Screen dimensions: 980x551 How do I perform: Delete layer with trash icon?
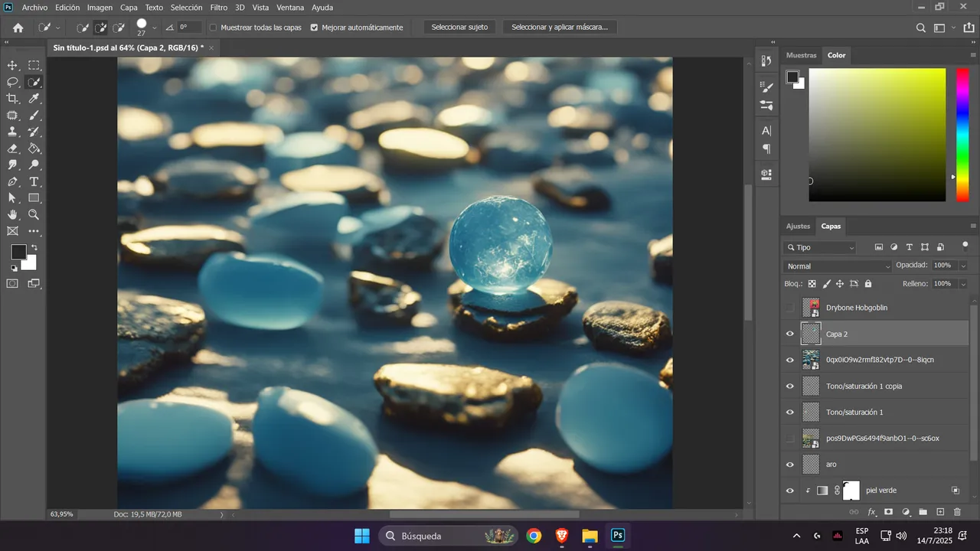click(957, 511)
